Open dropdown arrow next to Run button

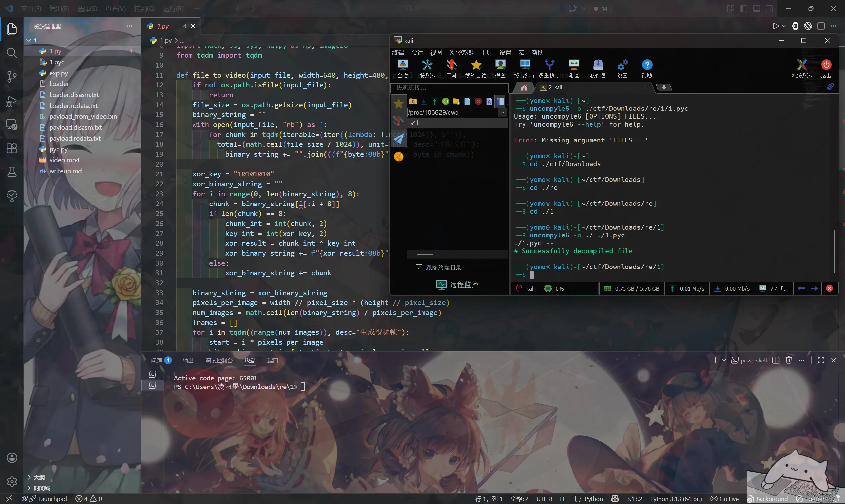(784, 26)
